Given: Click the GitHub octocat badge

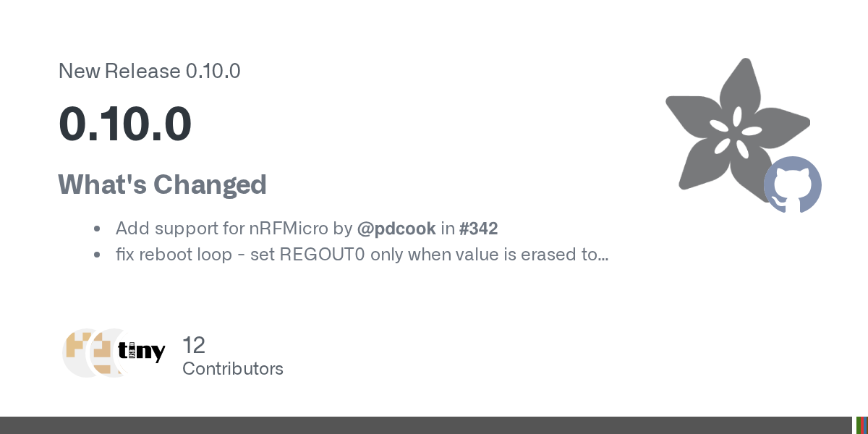Looking at the screenshot, I should tap(793, 185).
